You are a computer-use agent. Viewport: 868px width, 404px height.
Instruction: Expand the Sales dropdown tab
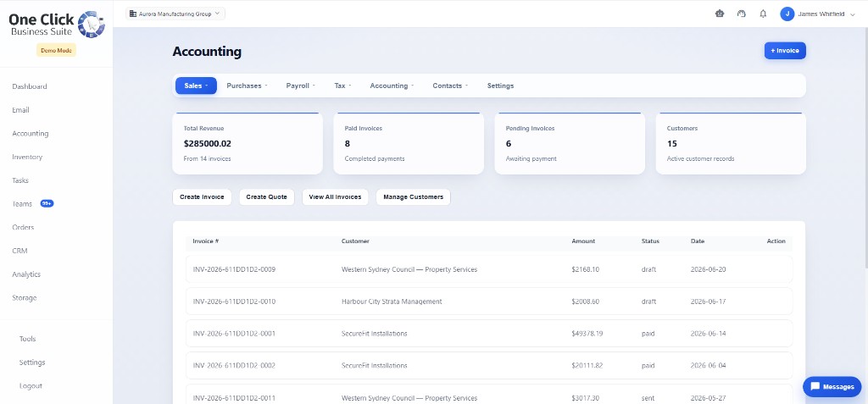(196, 86)
